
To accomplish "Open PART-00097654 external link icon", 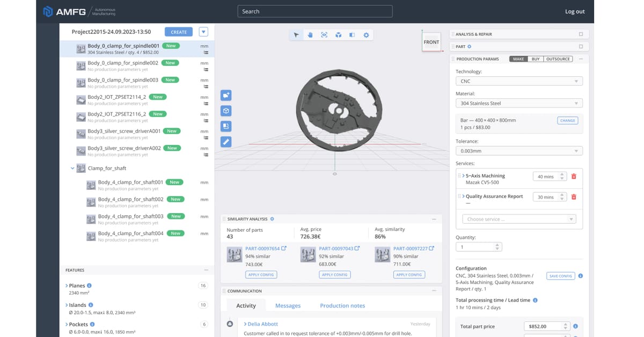I will pos(284,248).
